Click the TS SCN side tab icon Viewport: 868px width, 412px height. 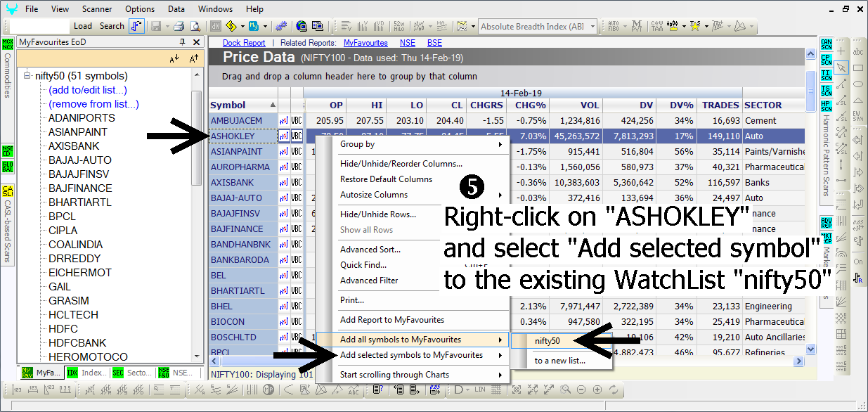[x=826, y=91]
